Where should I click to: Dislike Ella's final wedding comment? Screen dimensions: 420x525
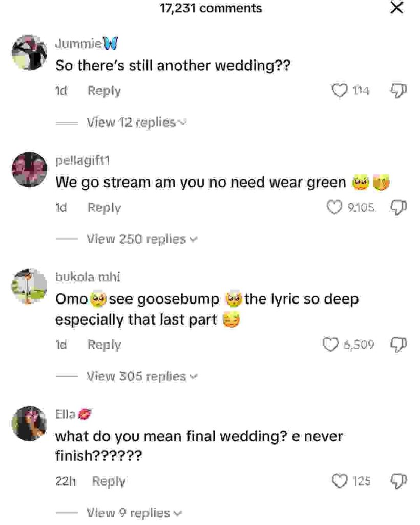tap(397, 481)
